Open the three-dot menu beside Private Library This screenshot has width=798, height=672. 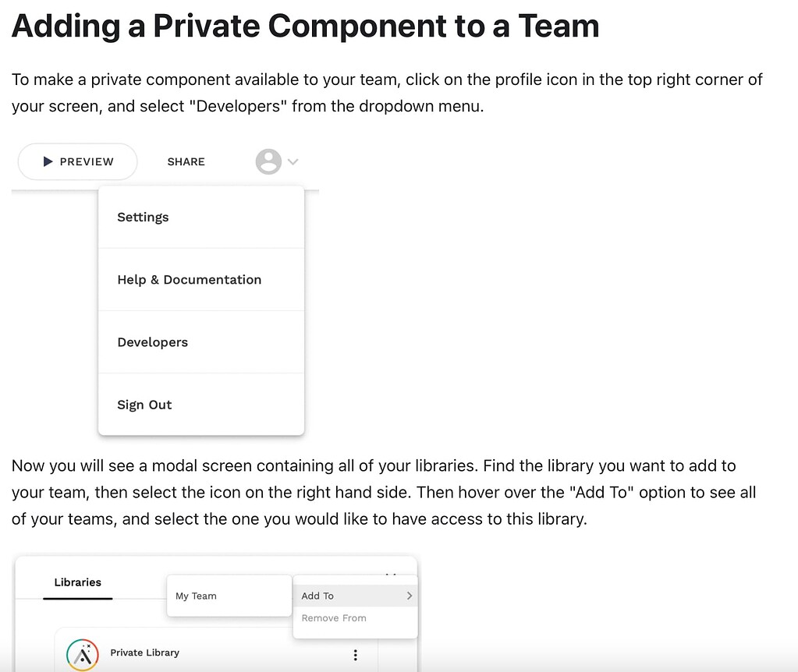coord(355,655)
